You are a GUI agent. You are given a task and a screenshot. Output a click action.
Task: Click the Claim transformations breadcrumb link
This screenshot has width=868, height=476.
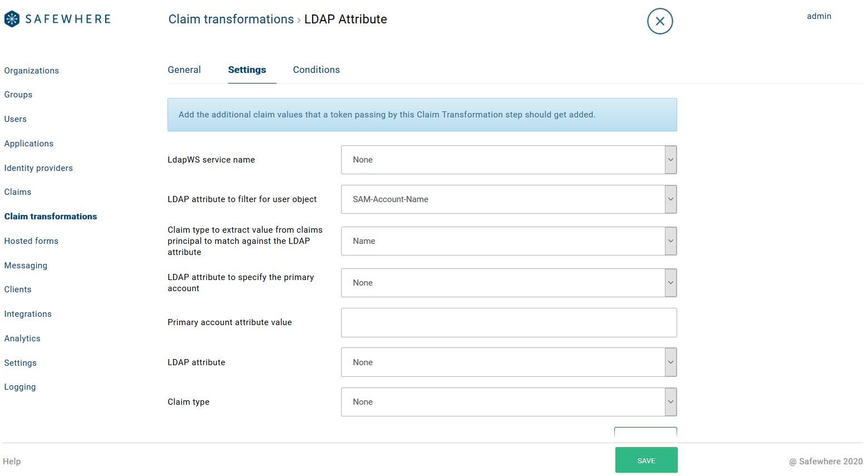point(231,19)
